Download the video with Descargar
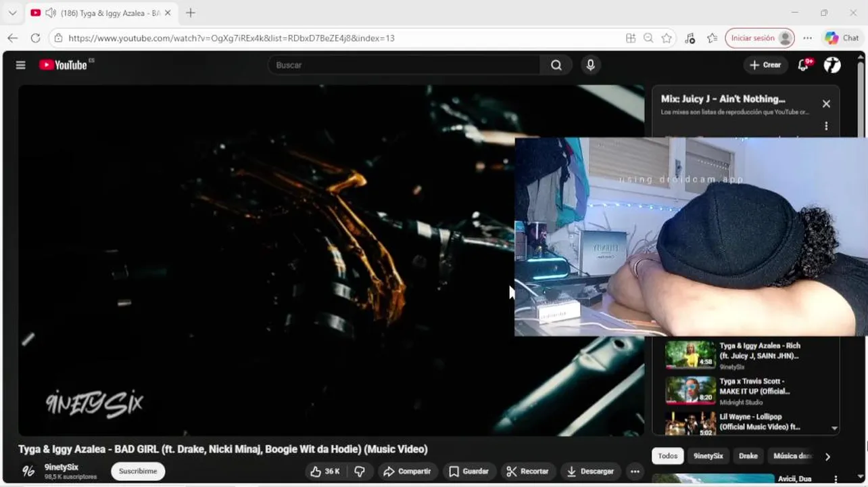The image size is (868, 487). (591, 471)
